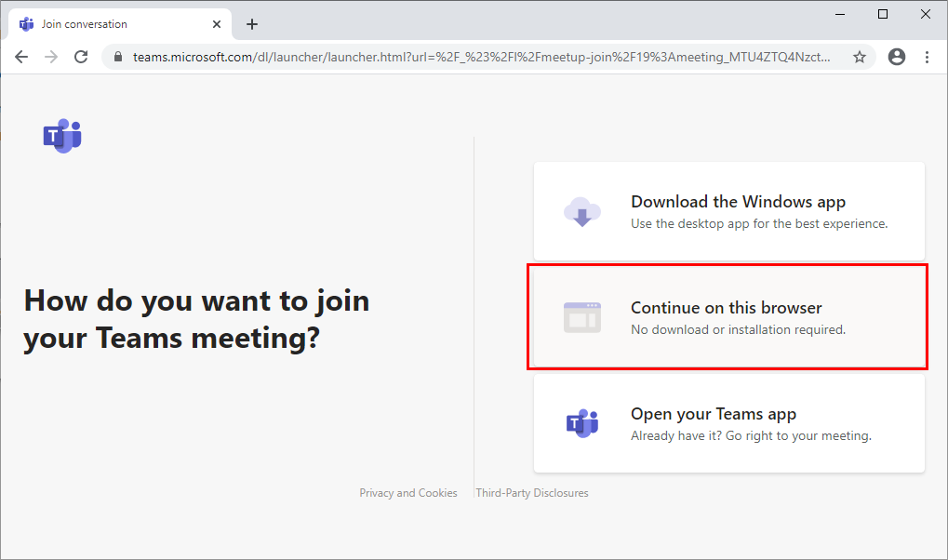Close the Chrome window
This screenshot has width=948, height=560.
(x=925, y=14)
